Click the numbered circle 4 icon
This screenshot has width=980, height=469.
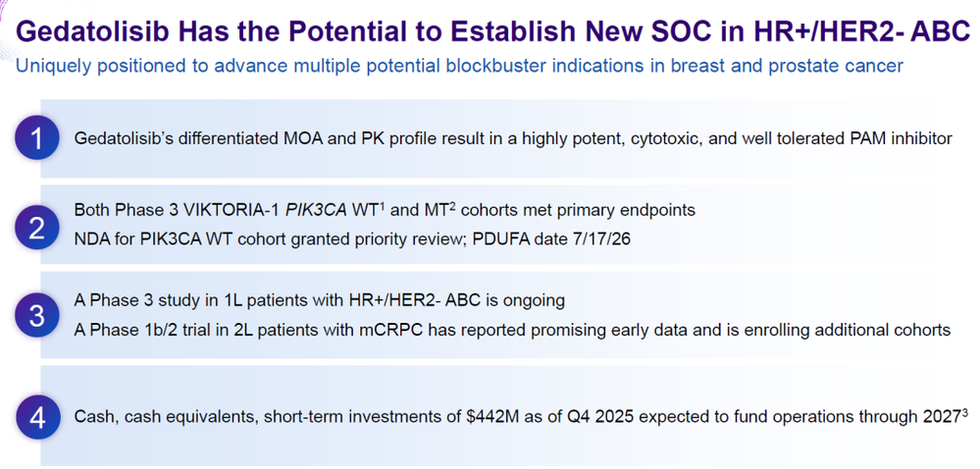tap(37, 418)
